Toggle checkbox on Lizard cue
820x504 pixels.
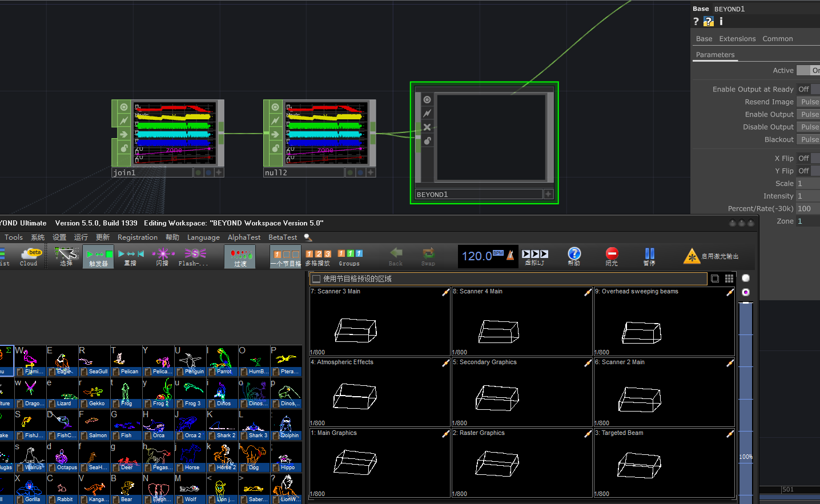[52, 404]
